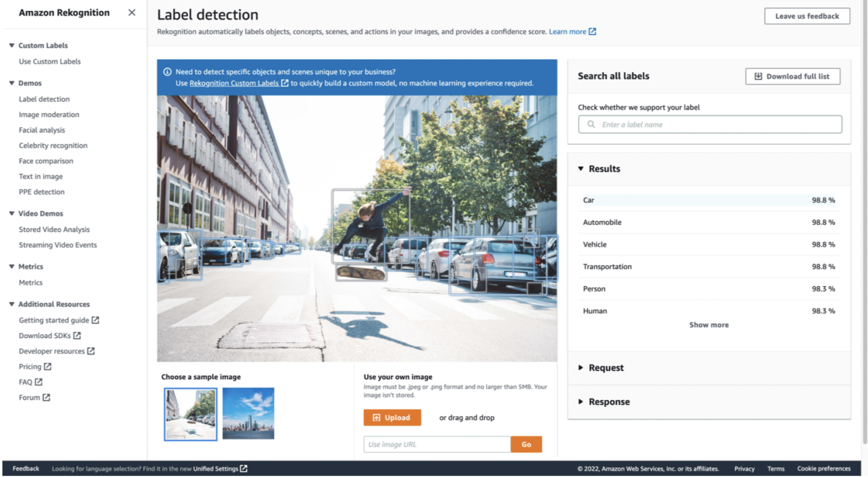The image size is (868, 477).
Task: Click the external link icon next to Pricing
Action: click(47, 366)
